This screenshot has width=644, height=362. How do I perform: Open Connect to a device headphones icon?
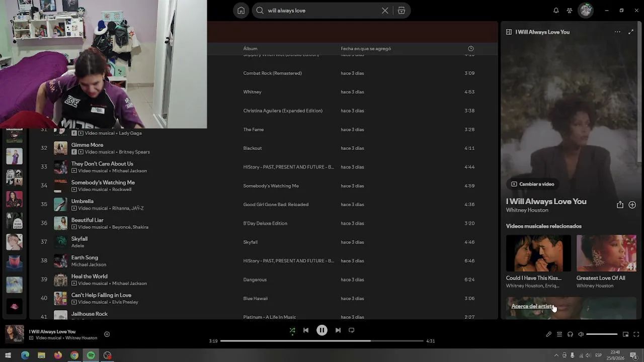[570, 334]
